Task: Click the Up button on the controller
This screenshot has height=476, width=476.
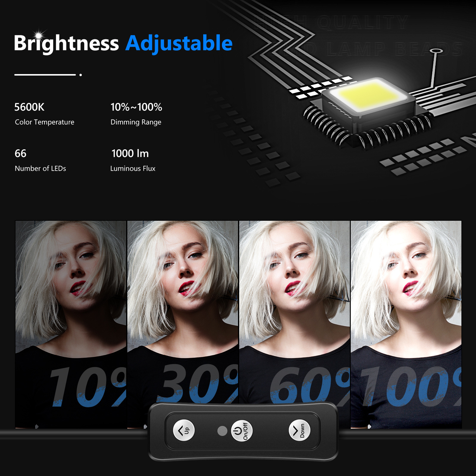Action: (x=184, y=430)
